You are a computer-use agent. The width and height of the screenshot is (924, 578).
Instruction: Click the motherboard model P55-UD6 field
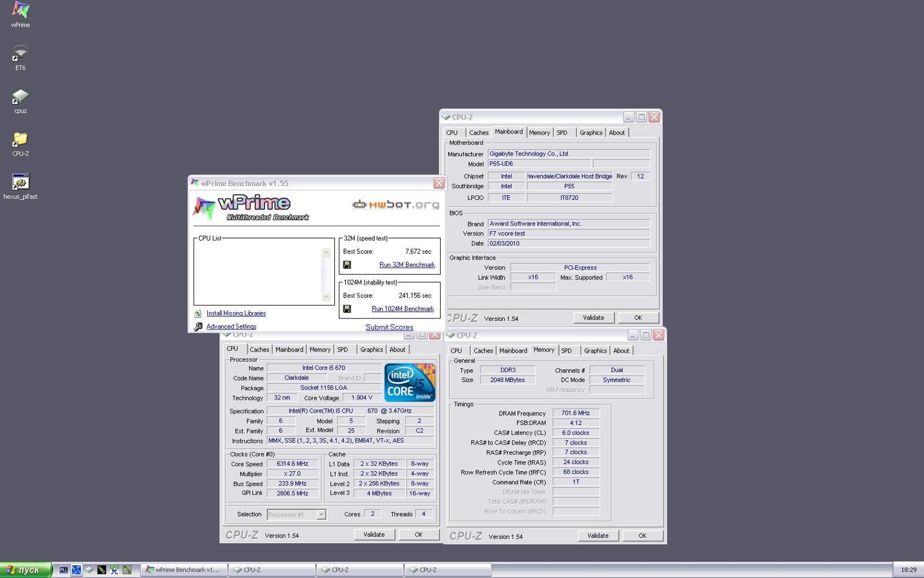539,164
